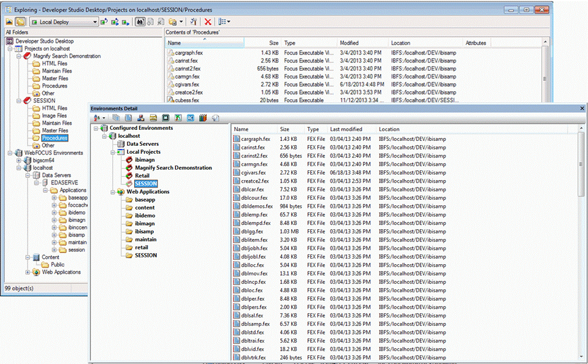Open the list view style dropdown
This screenshot has width=588, height=364.
click(x=224, y=21)
